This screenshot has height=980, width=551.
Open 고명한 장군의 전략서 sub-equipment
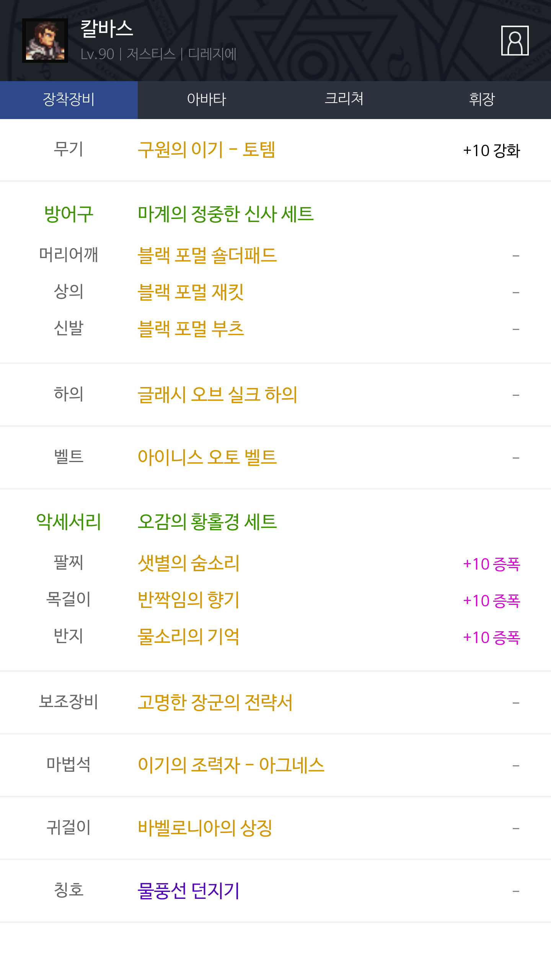(215, 702)
